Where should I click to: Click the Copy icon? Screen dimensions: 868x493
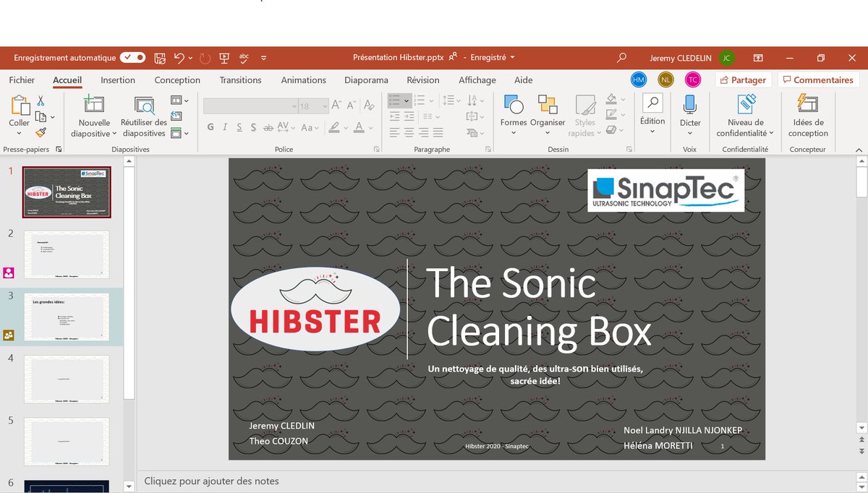click(41, 116)
